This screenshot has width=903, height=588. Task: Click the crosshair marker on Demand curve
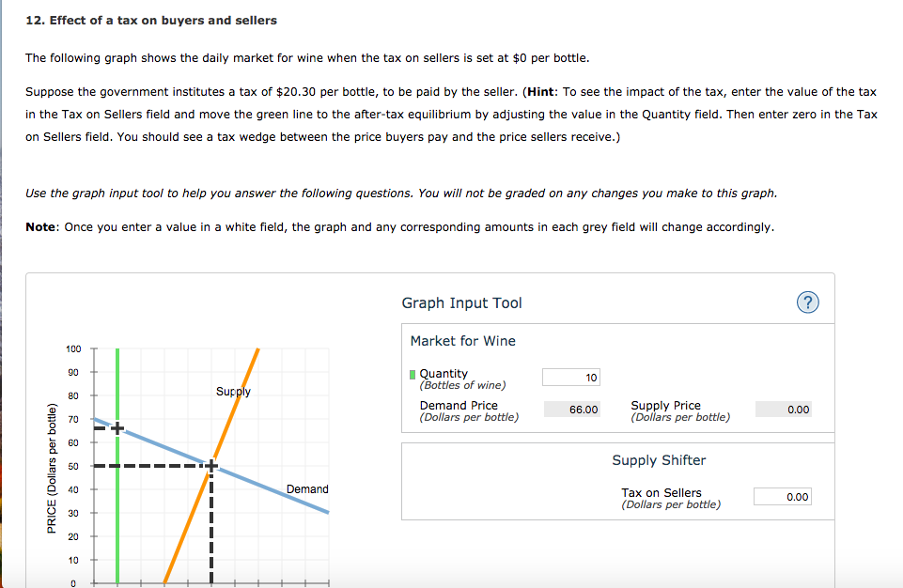[x=116, y=429]
